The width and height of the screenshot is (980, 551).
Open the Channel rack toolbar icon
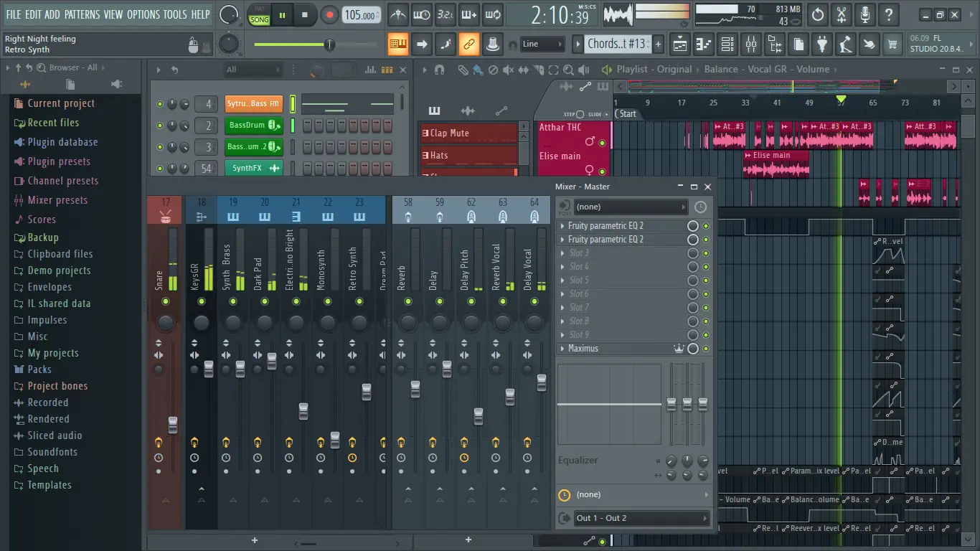coord(727,44)
